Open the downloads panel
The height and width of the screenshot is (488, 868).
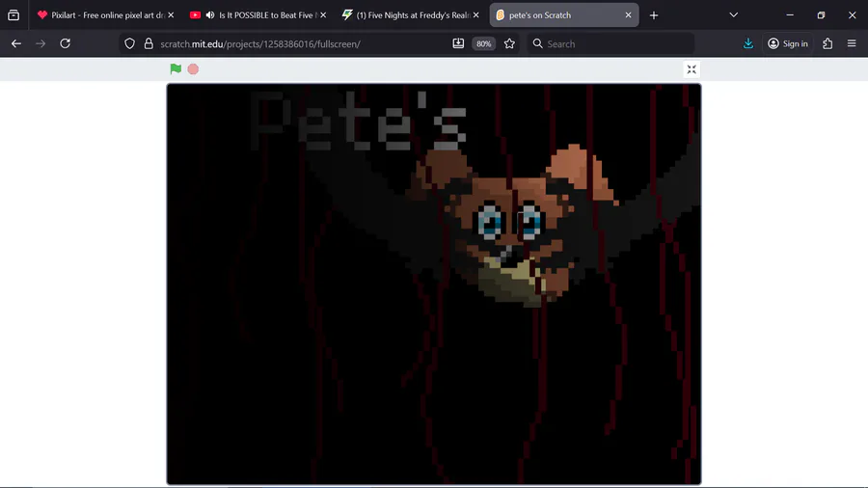(x=747, y=43)
